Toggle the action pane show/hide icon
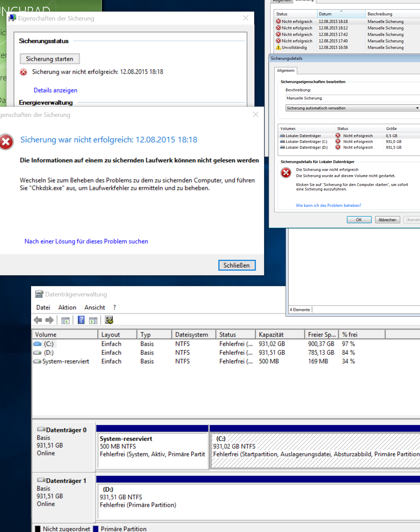The height and width of the screenshot is (532, 420). 93,320
